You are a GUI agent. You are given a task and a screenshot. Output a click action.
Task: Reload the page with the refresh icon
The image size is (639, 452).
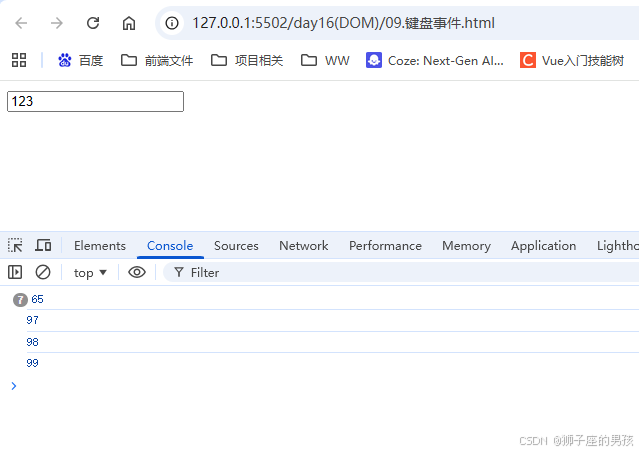(x=93, y=23)
